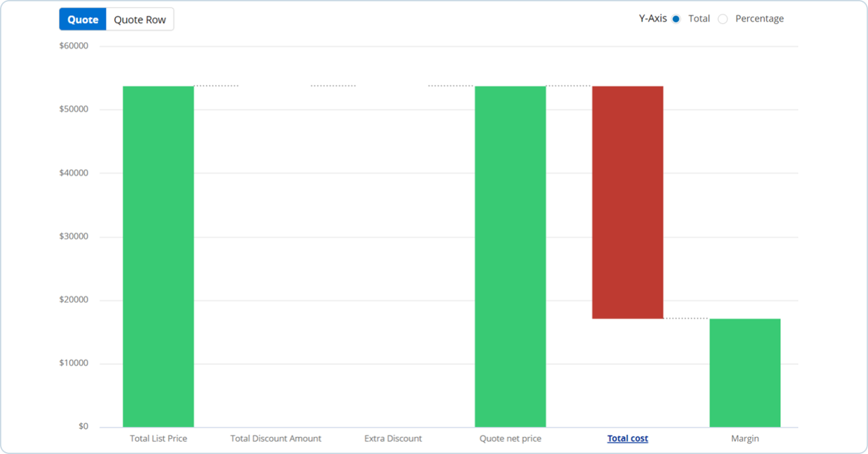This screenshot has height=454, width=868.
Task: Select the Extra Discount axis label
Action: point(393,438)
